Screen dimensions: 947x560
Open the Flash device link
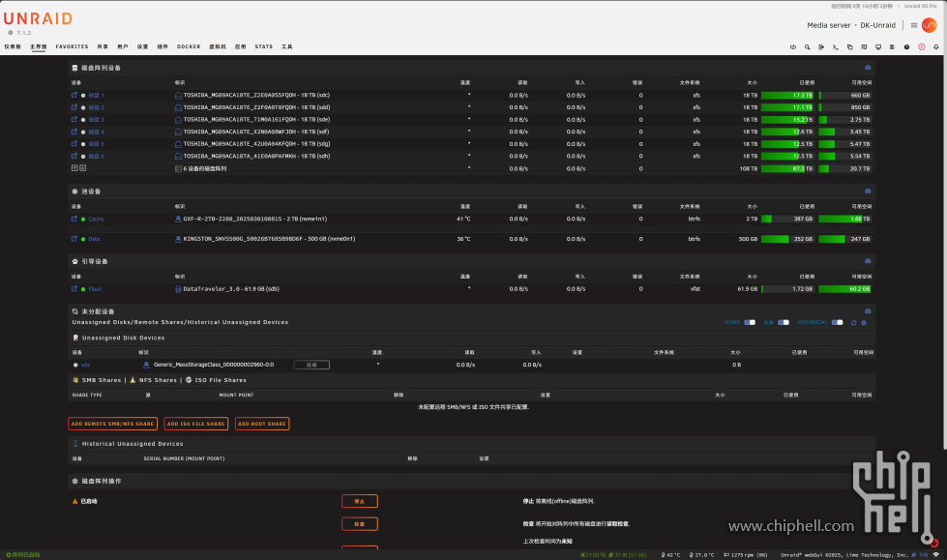tap(95, 289)
